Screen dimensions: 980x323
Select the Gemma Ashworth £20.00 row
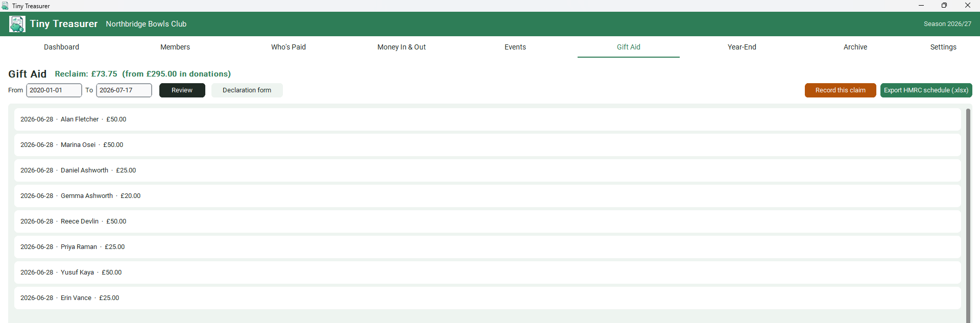(x=488, y=196)
